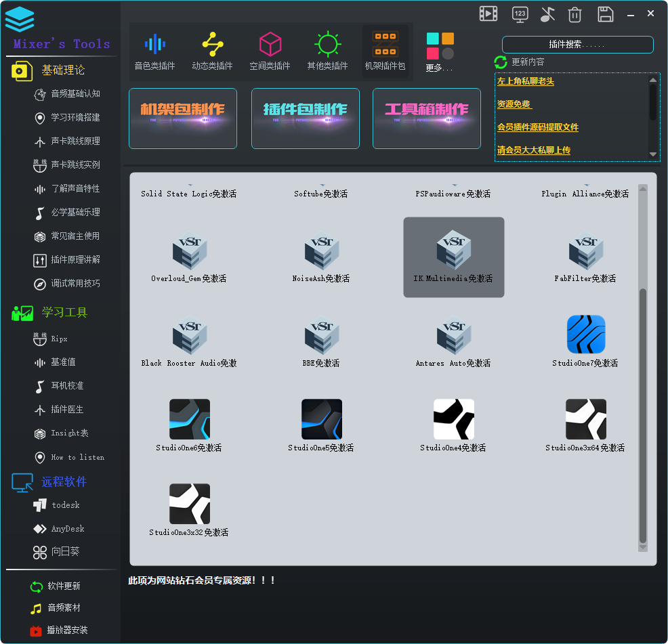Image resolution: width=668 pixels, height=644 pixels.
Task: Mute music with the crossed note icon
Action: [x=547, y=14]
